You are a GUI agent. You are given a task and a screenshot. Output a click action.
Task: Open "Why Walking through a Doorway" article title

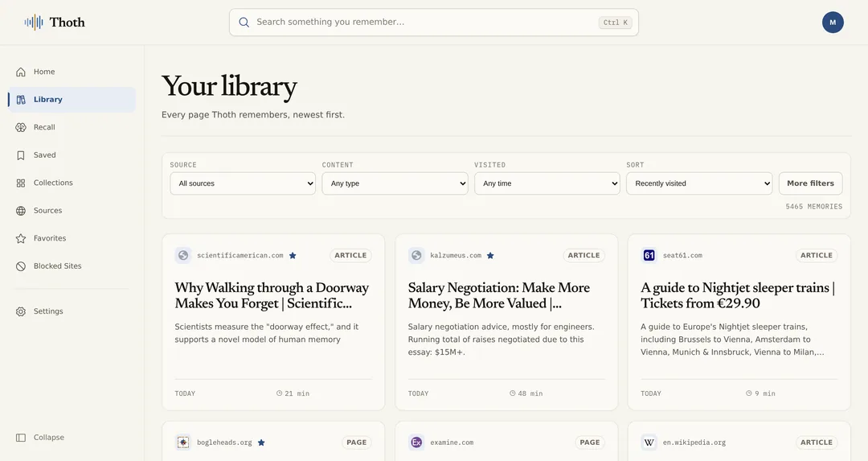(272, 295)
